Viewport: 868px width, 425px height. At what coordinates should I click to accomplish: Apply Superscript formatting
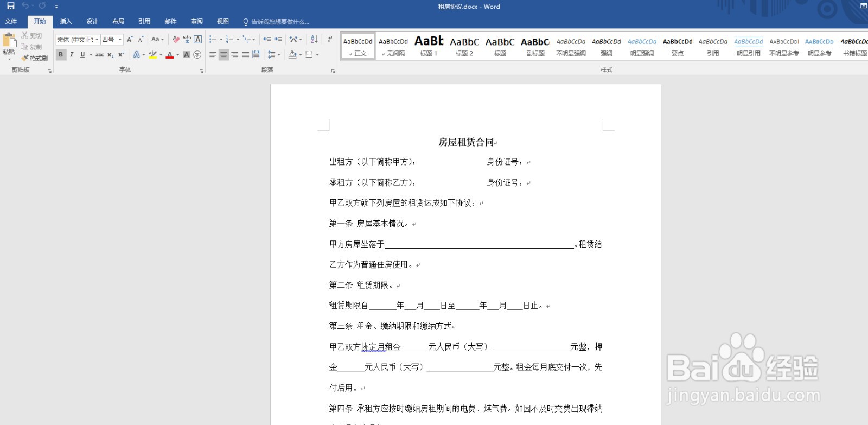tap(121, 55)
